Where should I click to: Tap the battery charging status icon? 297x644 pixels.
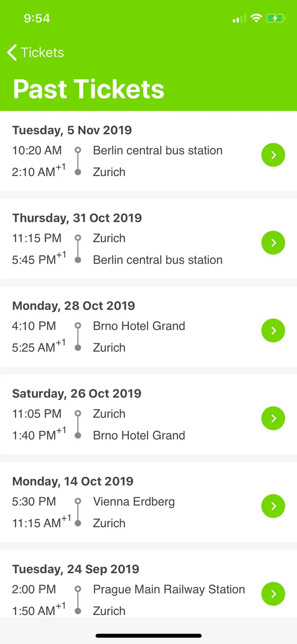click(276, 18)
